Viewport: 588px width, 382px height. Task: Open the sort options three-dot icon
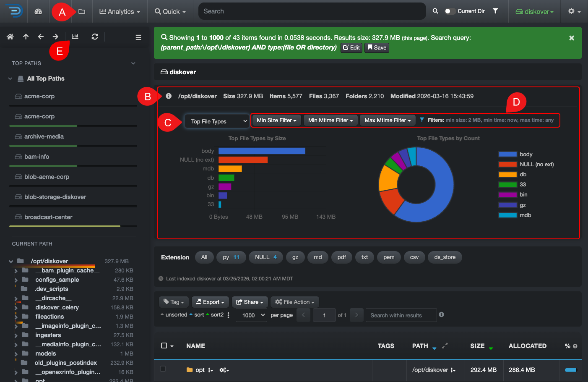pos(228,315)
